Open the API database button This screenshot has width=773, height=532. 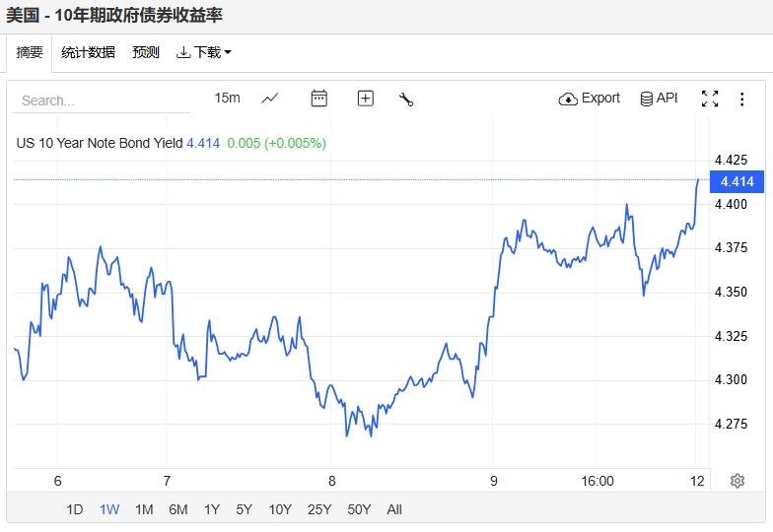click(659, 99)
